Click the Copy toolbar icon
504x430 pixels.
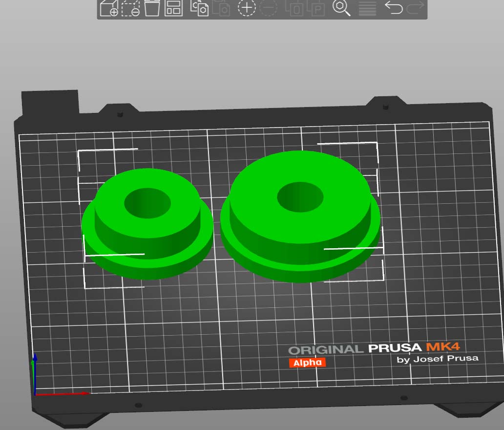199,8
